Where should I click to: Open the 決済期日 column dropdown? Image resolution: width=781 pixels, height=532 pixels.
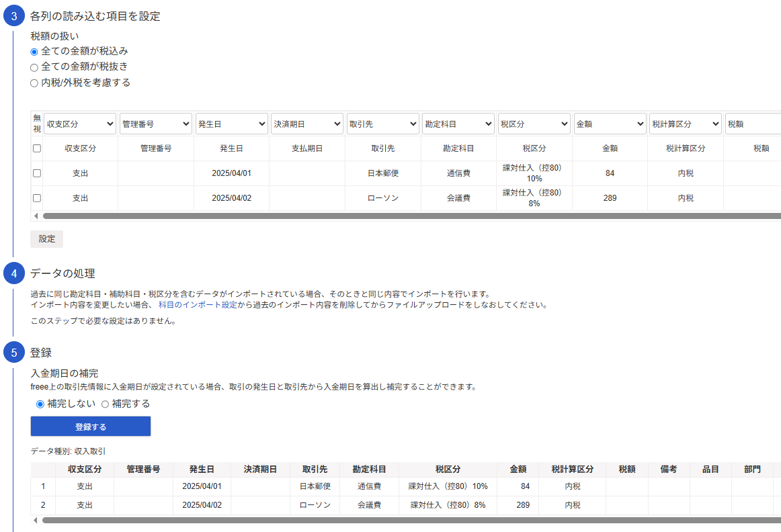pyautogui.click(x=307, y=124)
